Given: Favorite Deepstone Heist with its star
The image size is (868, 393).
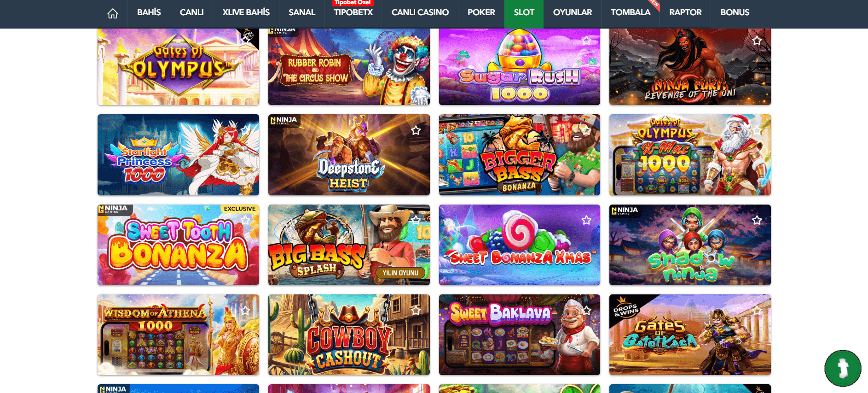Looking at the screenshot, I should pyautogui.click(x=416, y=130).
